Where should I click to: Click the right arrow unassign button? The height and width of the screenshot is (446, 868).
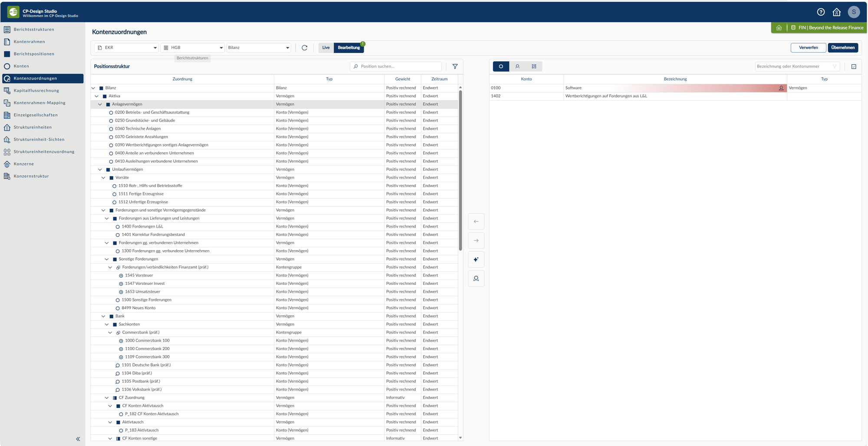[x=476, y=241]
